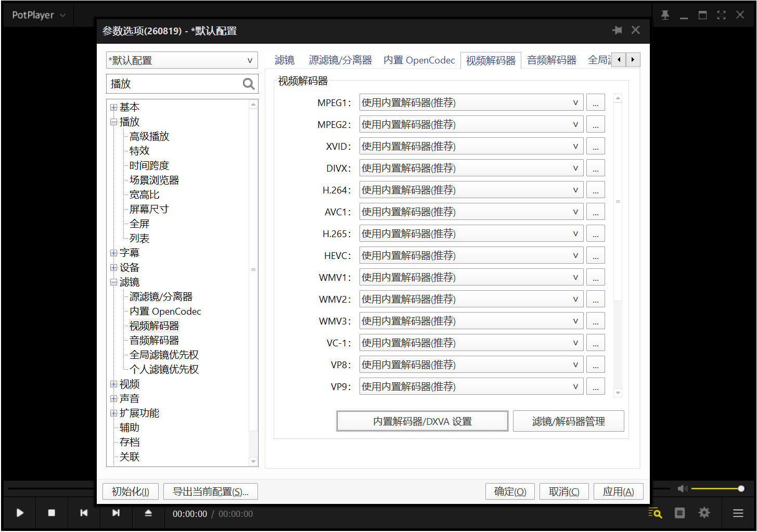Viewport: 757px width, 532px height.
Task: Skip to previous track in PotPlayer
Action: tap(84, 513)
